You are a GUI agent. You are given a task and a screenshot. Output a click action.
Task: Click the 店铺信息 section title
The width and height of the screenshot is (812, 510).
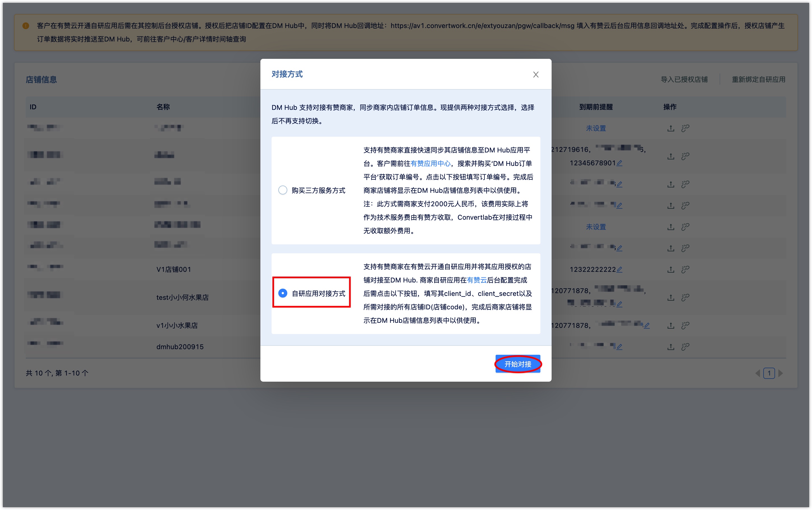point(41,80)
